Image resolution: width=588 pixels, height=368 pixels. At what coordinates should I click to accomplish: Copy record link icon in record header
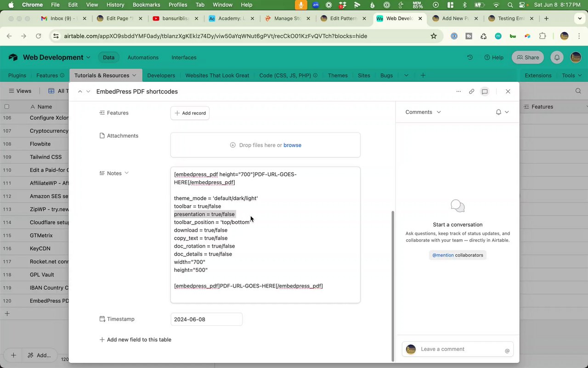tap(471, 92)
